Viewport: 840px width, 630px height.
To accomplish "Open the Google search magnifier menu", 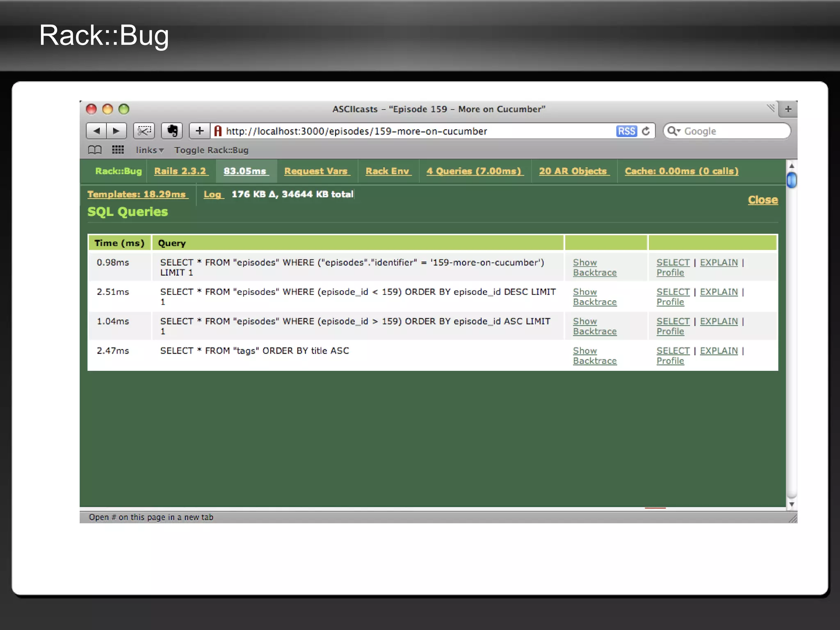I will pos(674,131).
